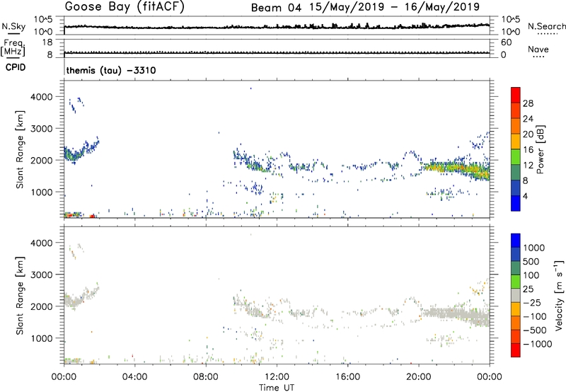The height and width of the screenshot is (392, 566).
Task: Click the "3000" range tick in the power panel
Action: 41,129
